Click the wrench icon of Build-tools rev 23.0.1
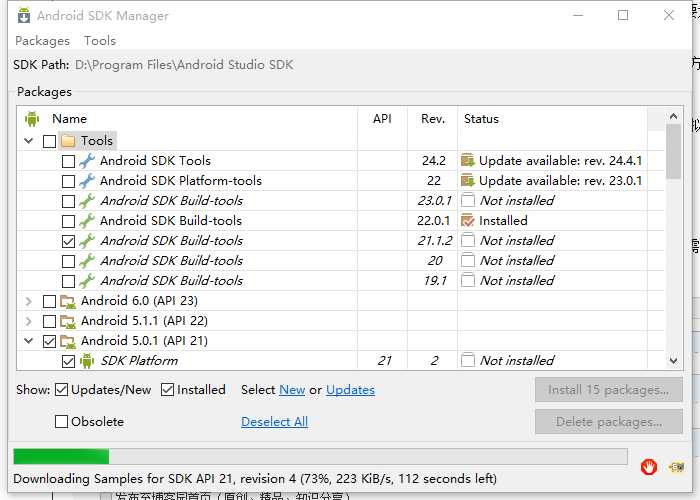 (x=87, y=201)
